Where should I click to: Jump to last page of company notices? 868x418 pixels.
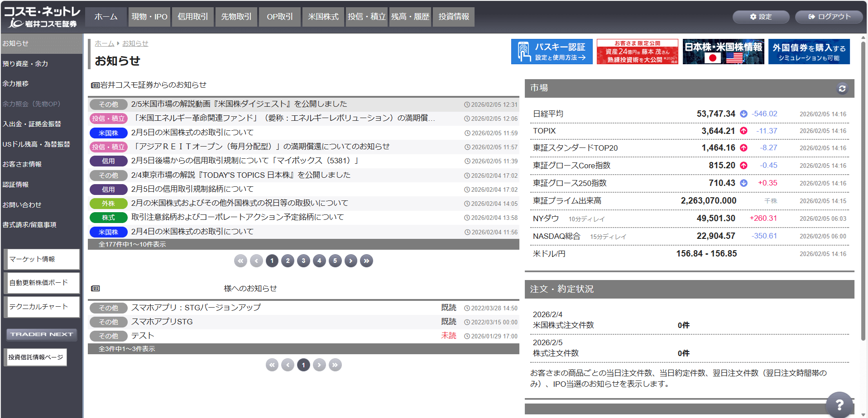(366, 261)
